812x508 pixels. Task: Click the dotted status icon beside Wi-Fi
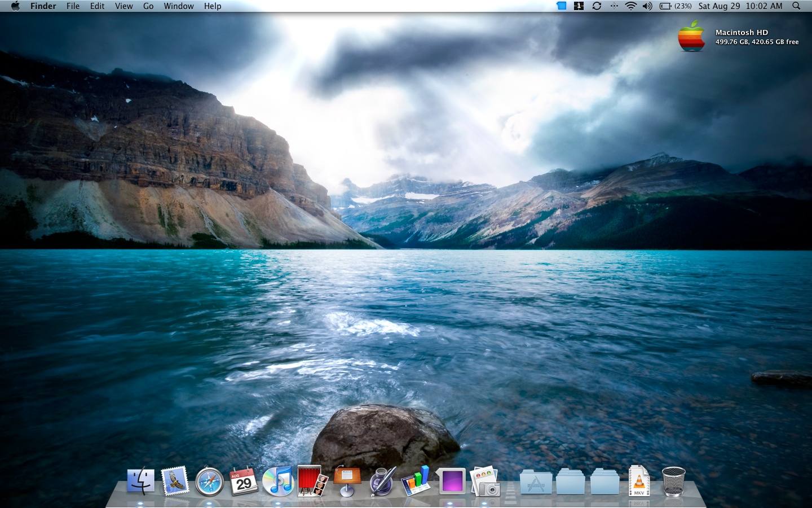pyautogui.click(x=614, y=6)
